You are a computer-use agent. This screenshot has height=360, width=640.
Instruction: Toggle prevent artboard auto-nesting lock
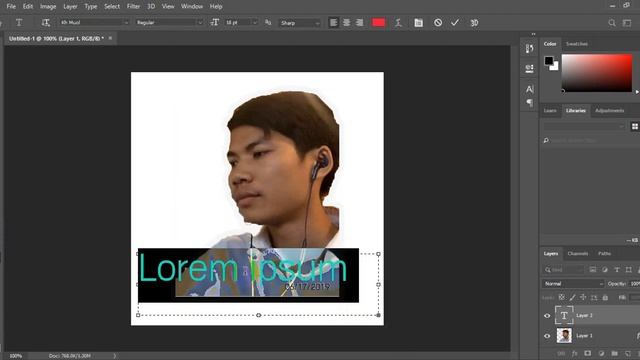(x=594, y=298)
